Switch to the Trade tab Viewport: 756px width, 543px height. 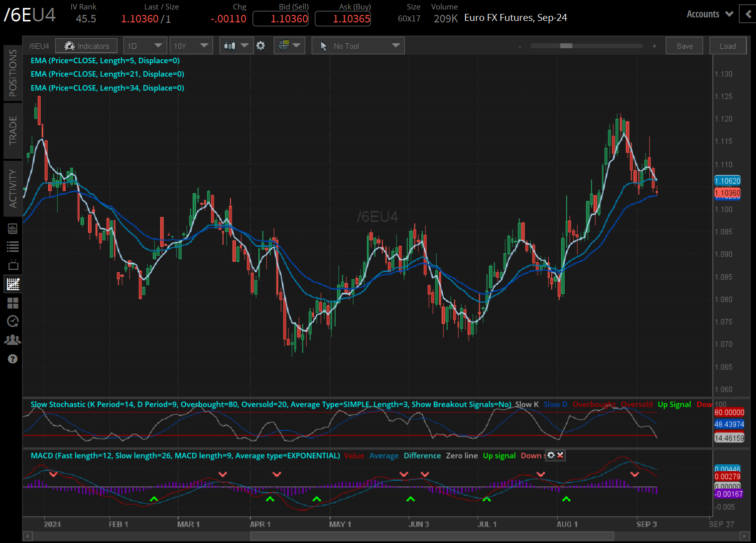(13, 130)
